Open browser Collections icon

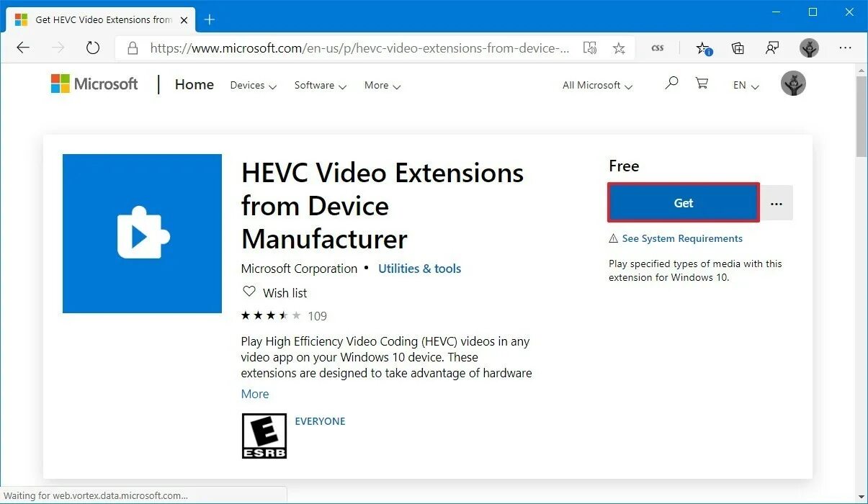738,48
